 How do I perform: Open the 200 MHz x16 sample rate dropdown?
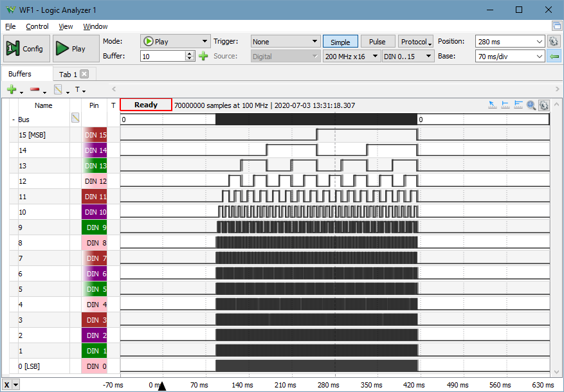click(x=350, y=56)
